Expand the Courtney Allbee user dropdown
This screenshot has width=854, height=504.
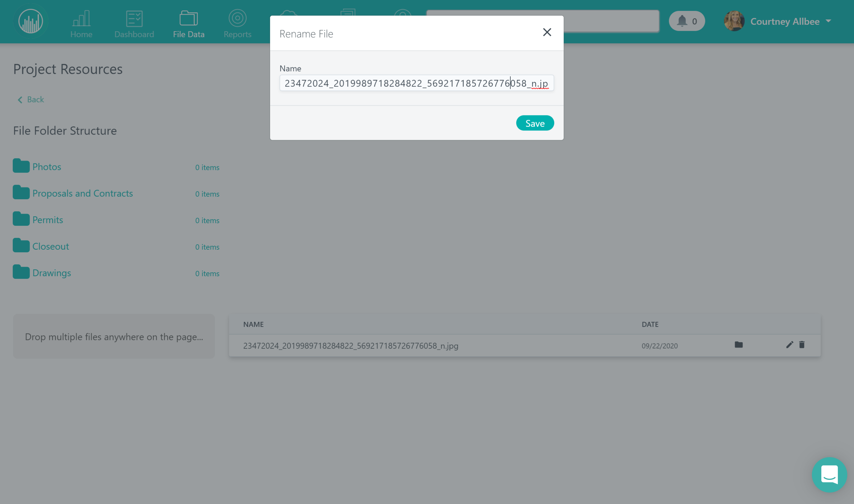click(828, 21)
